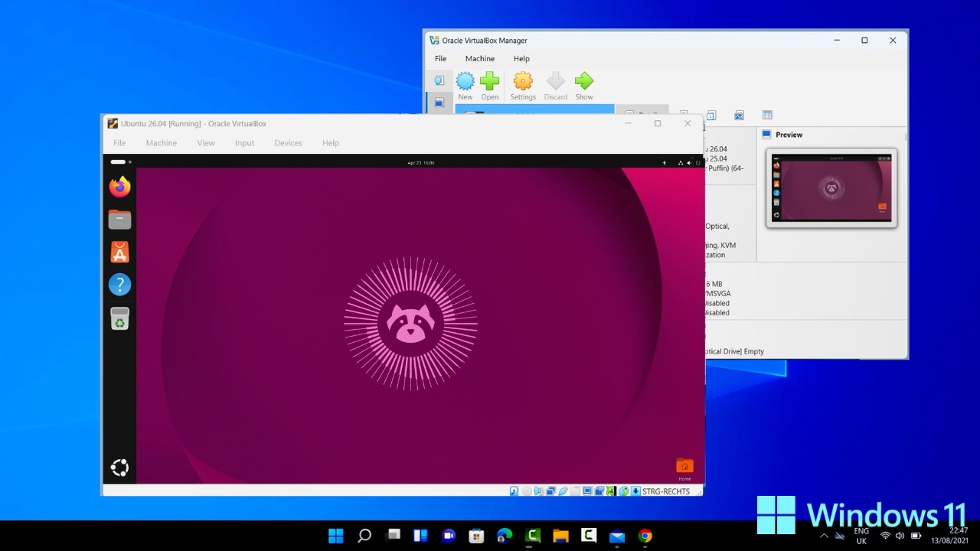
Task: Click New in VirtualBox Manager toolbar
Action: click(x=465, y=86)
